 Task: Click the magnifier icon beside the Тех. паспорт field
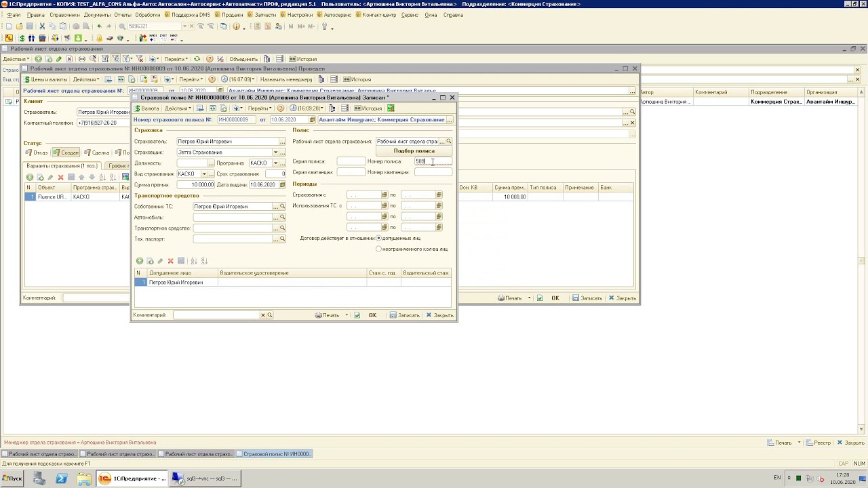(x=283, y=239)
